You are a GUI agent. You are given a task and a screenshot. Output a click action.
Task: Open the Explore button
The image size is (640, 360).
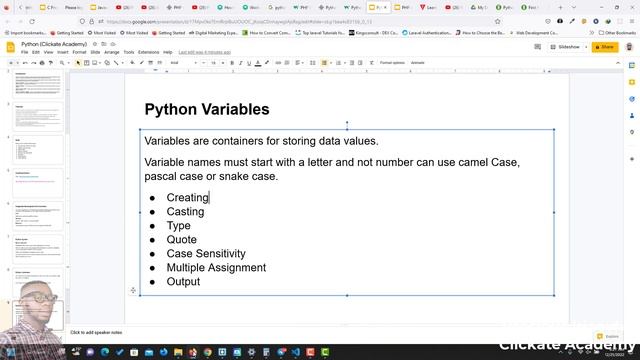(x=607, y=336)
